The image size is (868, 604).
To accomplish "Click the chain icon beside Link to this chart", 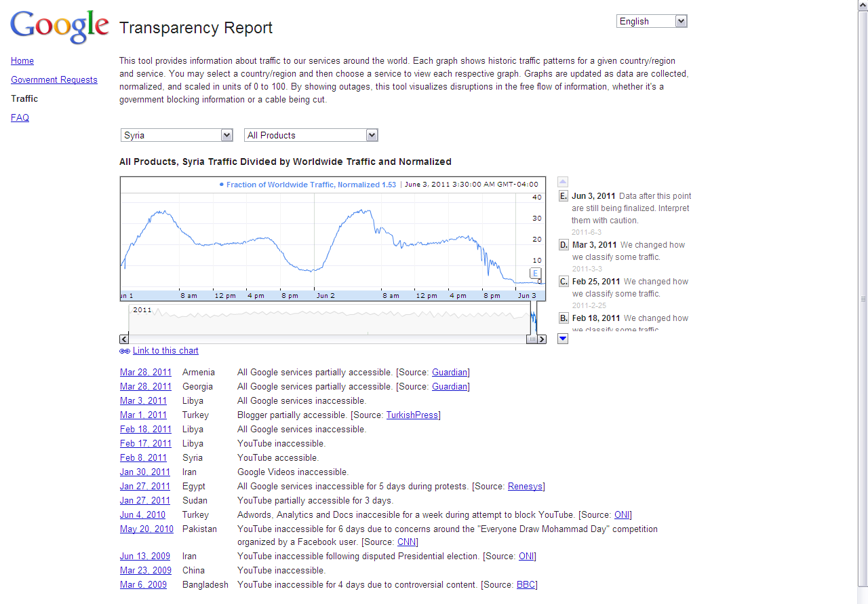I will (125, 351).
